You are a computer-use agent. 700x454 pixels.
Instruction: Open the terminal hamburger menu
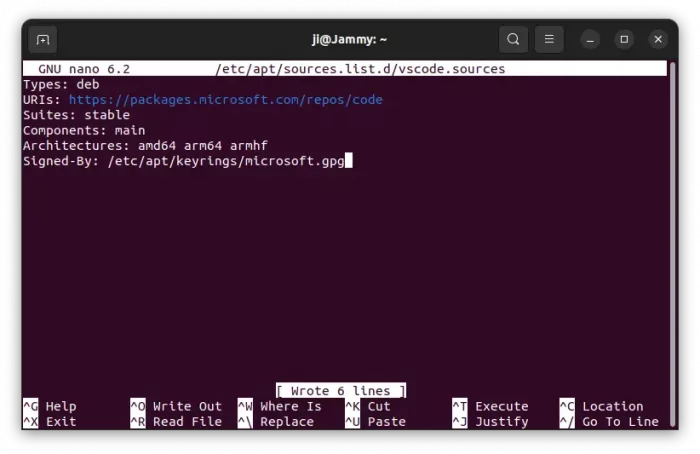[549, 40]
